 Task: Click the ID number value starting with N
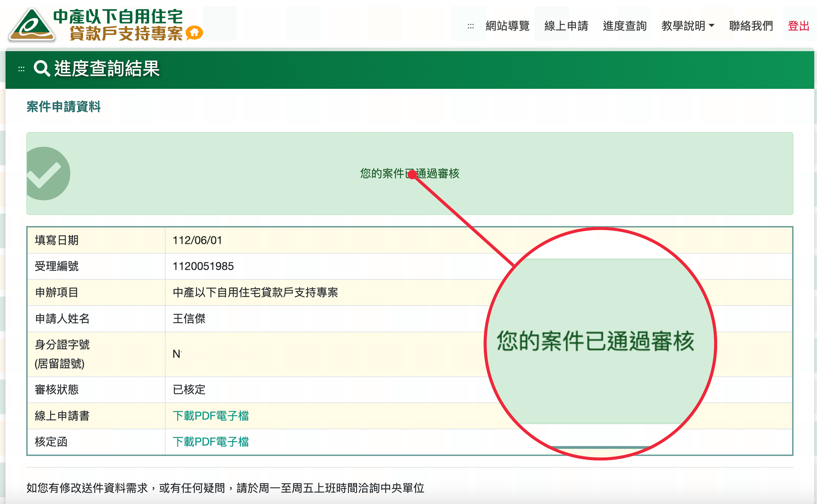pyautogui.click(x=177, y=354)
